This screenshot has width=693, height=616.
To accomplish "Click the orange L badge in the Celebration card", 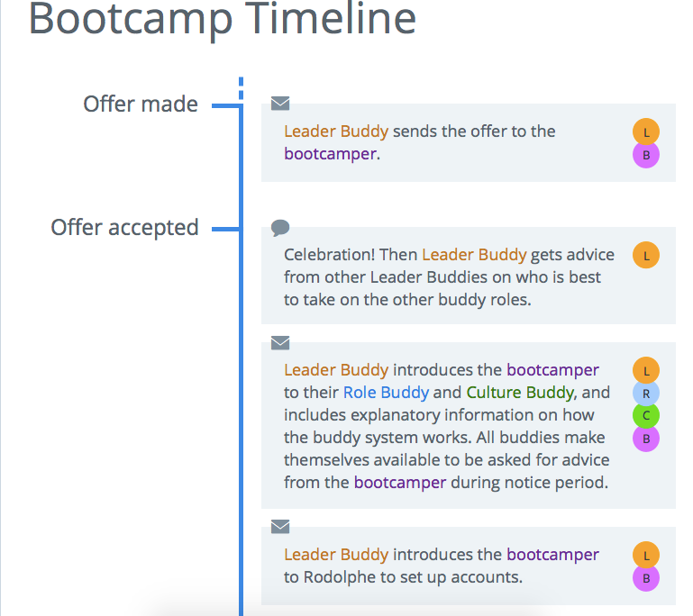I will point(646,255).
